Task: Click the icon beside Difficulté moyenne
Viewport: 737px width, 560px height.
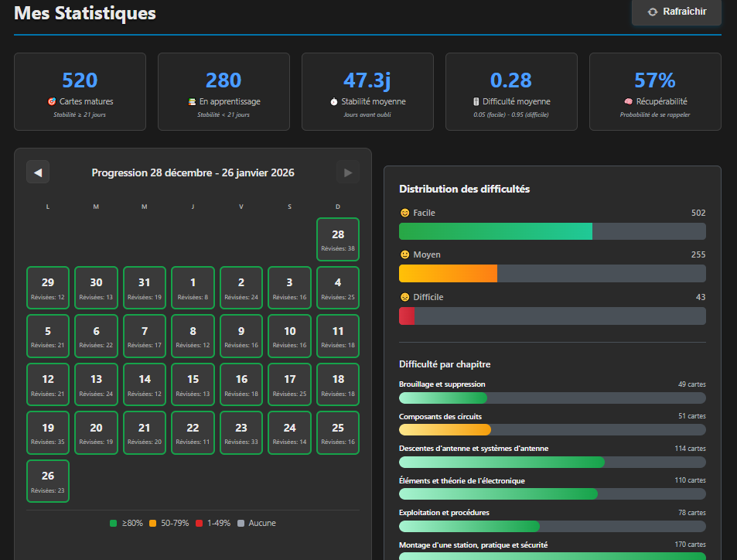Action: tap(476, 101)
